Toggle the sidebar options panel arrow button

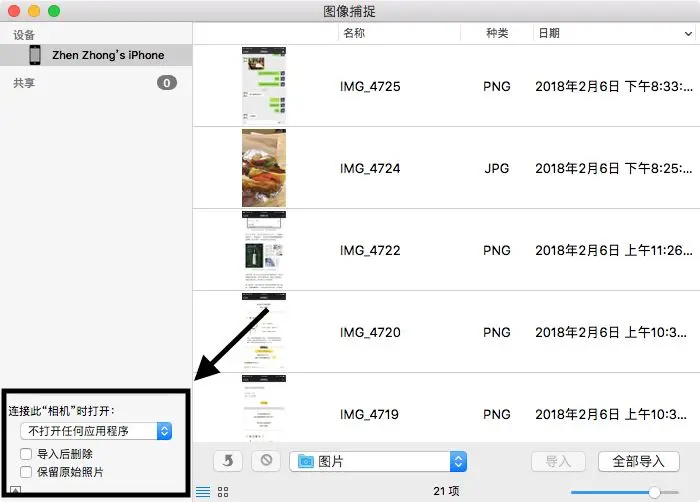(x=16, y=490)
